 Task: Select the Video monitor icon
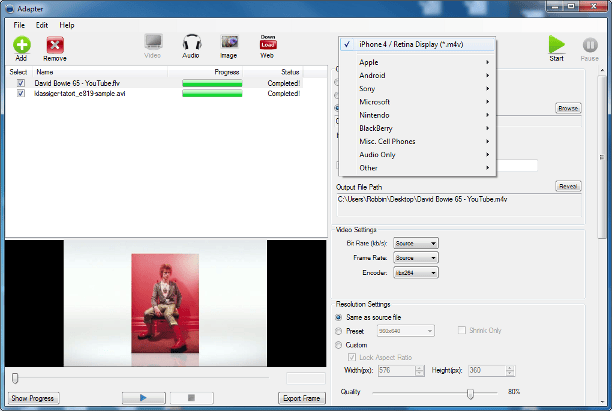coord(153,42)
